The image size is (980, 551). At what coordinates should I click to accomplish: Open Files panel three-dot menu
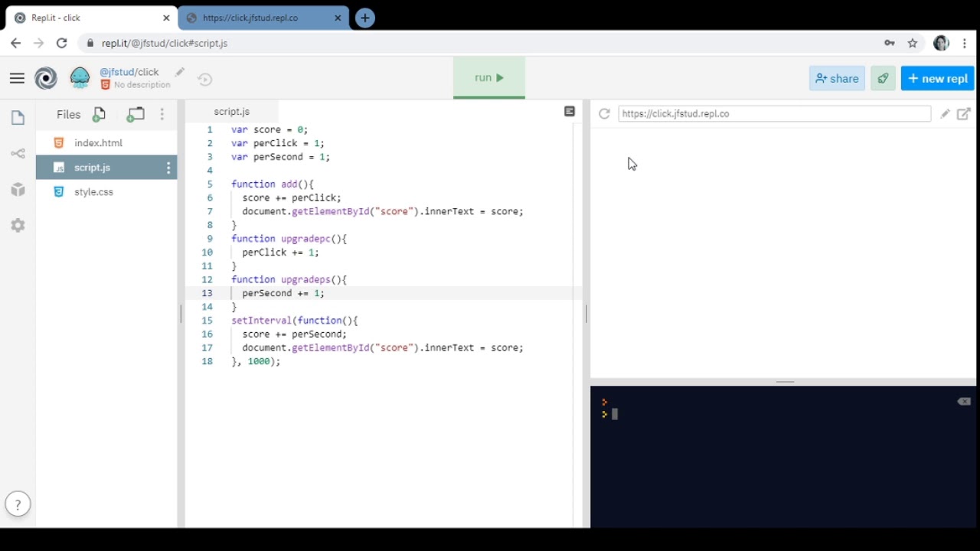pyautogui.click(x=162, y=114)
